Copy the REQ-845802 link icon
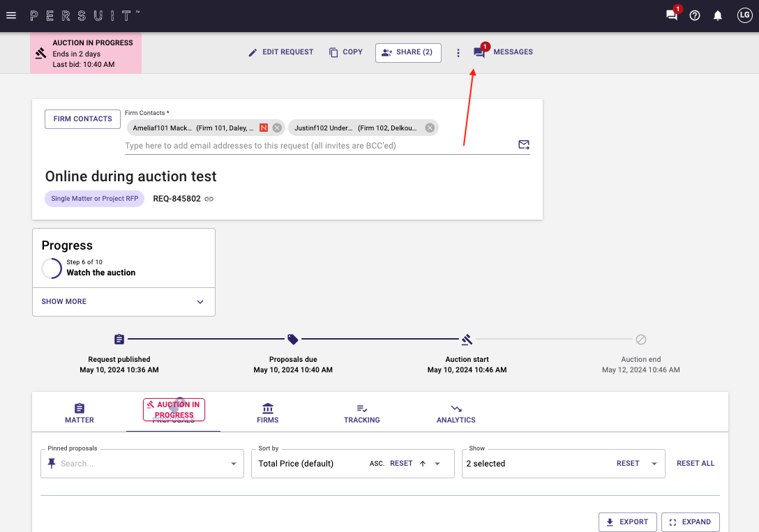Image resolution: width=759 pixels, height=532 pixels. [209, 199]
